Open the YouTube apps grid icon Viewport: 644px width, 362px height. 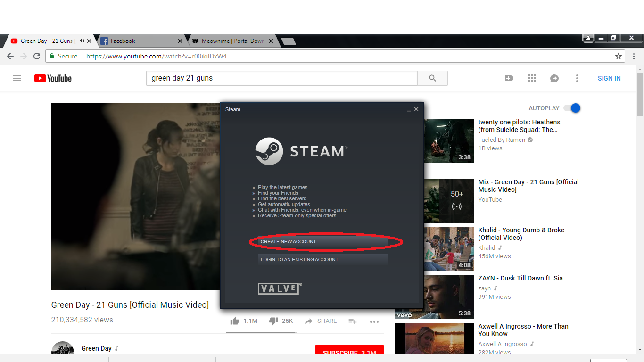coord(531,78)
